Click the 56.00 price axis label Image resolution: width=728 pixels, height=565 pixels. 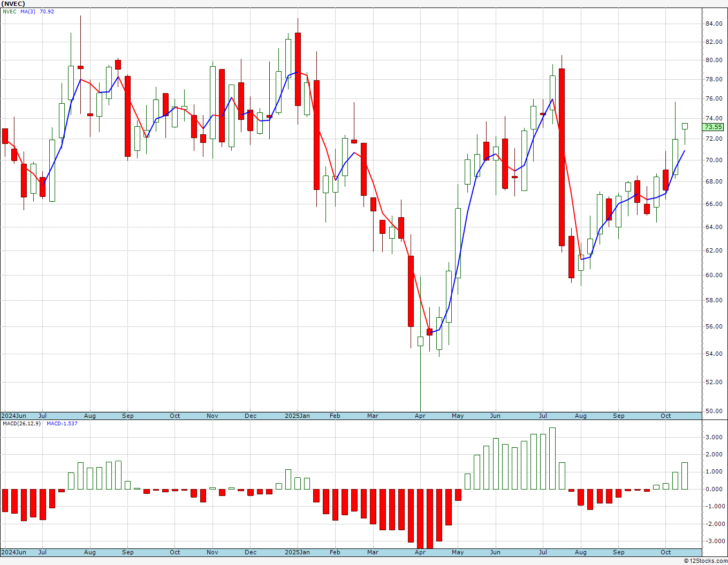tap(713, 326)
